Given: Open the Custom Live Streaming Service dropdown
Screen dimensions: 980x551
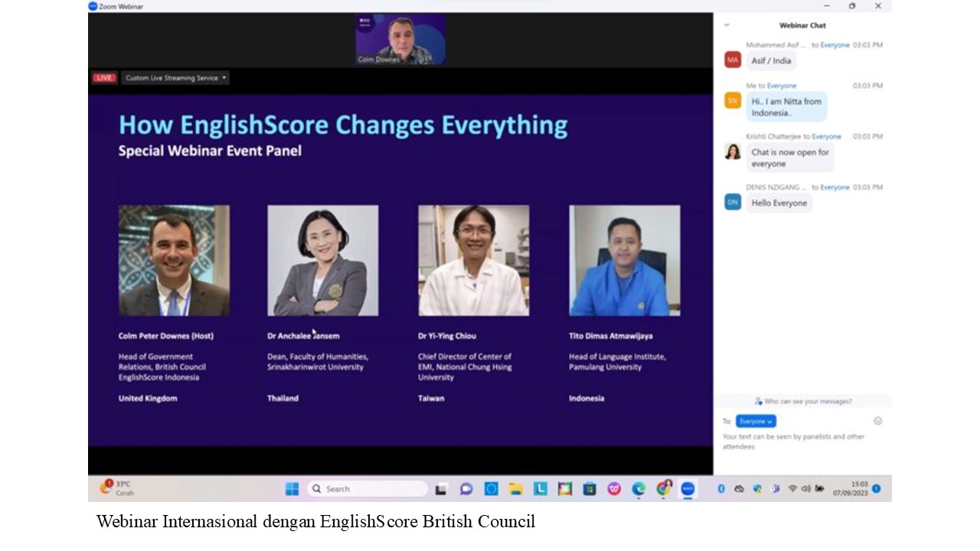Looking at the screenshot, I should click(175, 78).
